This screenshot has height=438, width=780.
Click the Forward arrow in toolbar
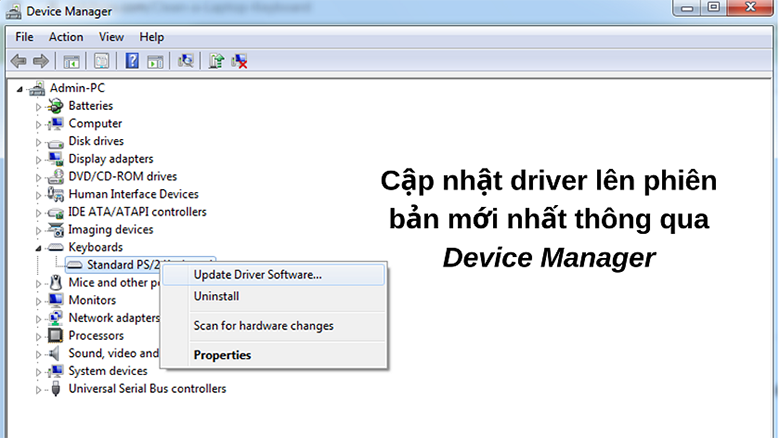40,61
